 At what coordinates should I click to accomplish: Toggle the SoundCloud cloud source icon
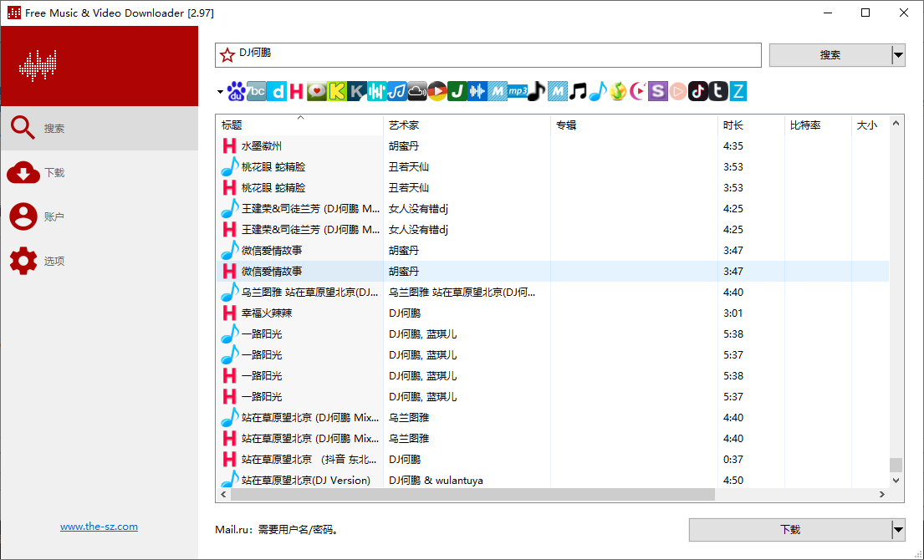click(x=417, y=91)
